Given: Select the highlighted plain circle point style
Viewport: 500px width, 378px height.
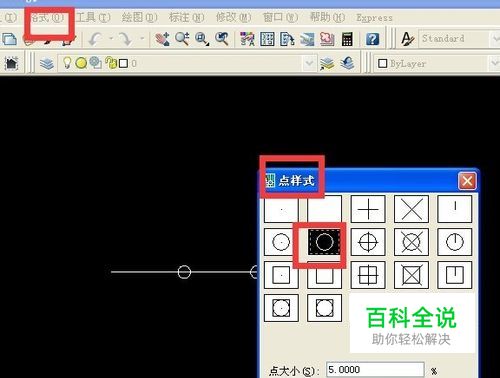Looking at the screenshot, I should point(324,242).
